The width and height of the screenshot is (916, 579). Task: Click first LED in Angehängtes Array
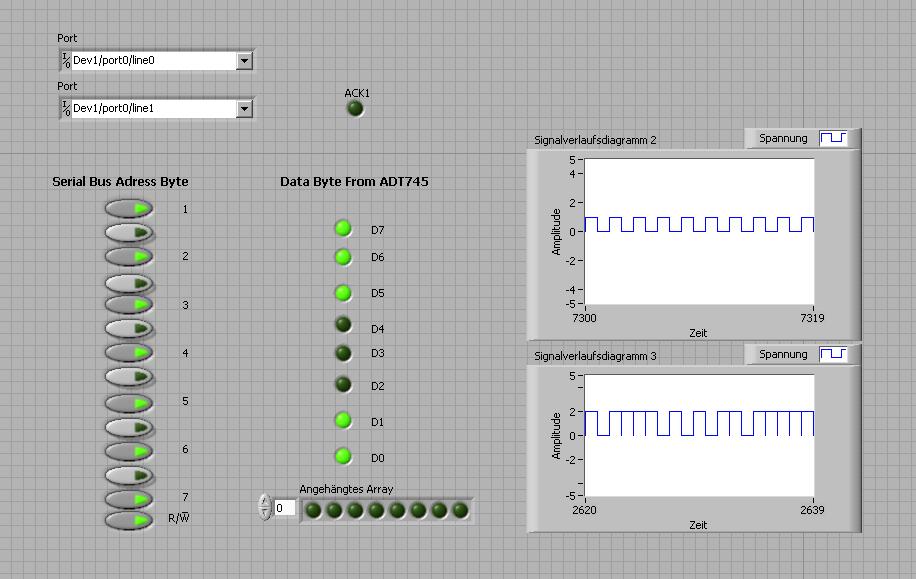tap(314, 511)
